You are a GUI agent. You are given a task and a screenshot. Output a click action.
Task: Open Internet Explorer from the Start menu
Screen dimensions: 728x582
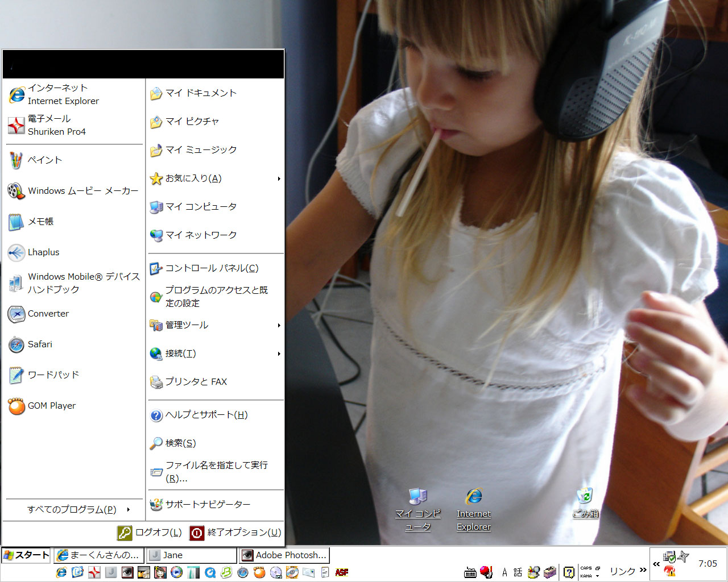click(74, 94)
